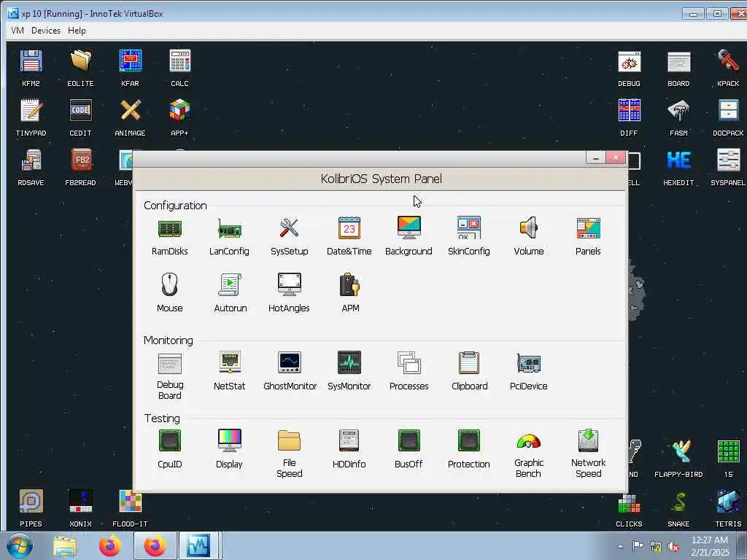Open the Mouse settings icon
The width and height of the screenshot is (747, 560).
pyautogui.click(x=169, y=293)
